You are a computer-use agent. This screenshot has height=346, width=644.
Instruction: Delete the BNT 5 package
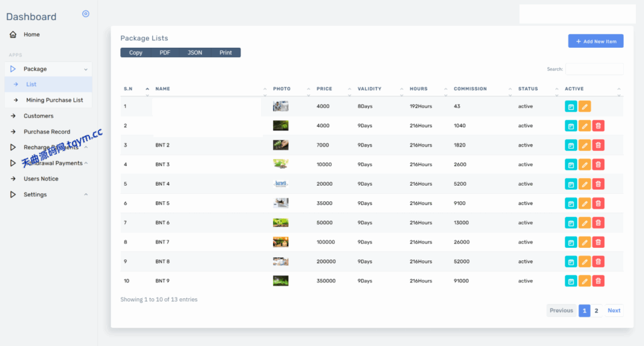point(599,203)
